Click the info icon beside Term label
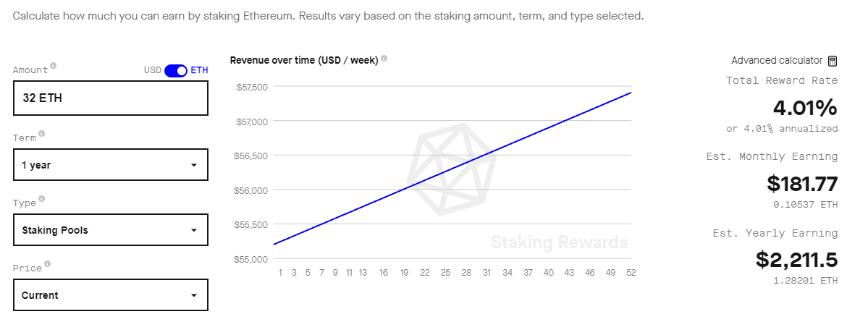Screen dimensions: 868x322 41,133
